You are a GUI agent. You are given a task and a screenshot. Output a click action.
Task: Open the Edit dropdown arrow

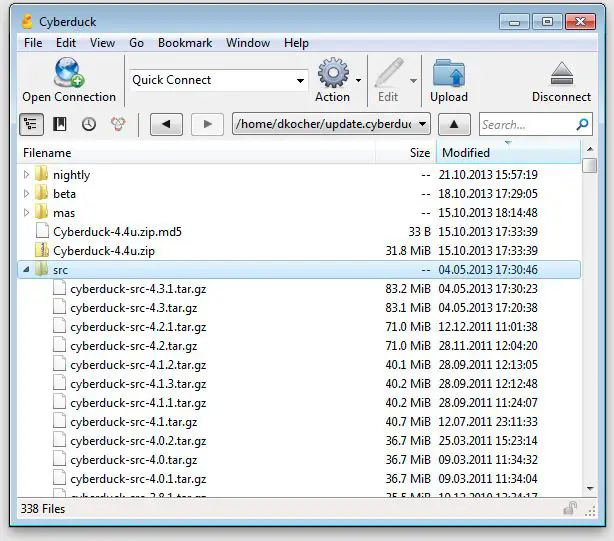413,80
